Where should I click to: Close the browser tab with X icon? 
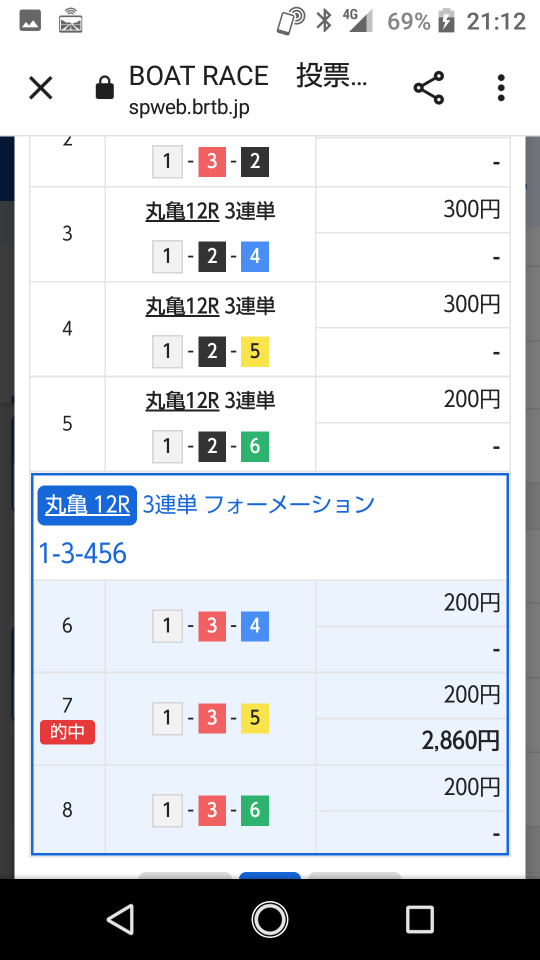(x=41, y=89)
